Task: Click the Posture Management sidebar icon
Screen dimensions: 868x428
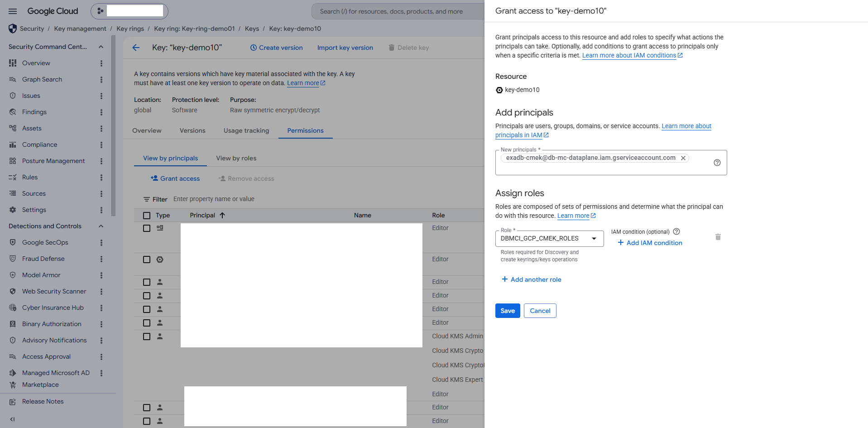Action: pos(13,161)
